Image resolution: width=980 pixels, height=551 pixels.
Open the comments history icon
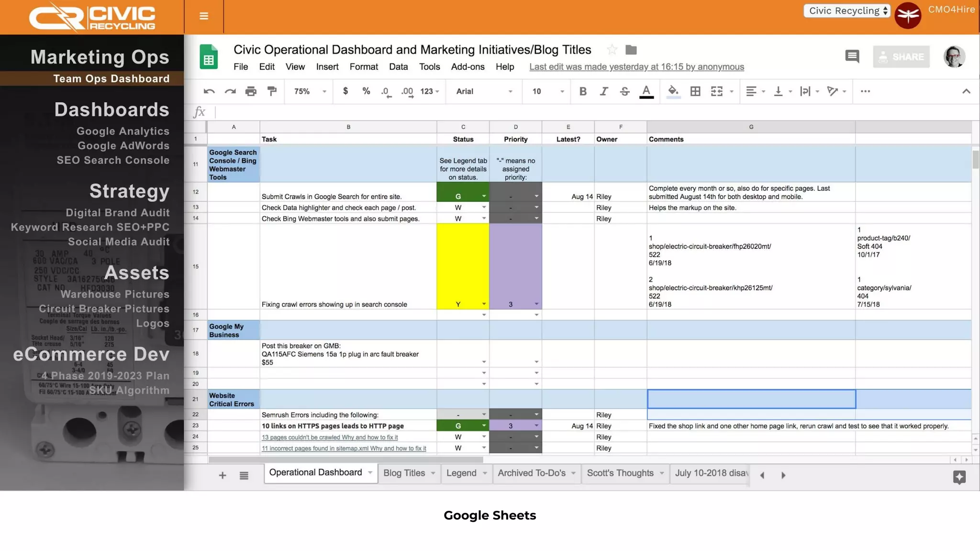click(852, 56)
